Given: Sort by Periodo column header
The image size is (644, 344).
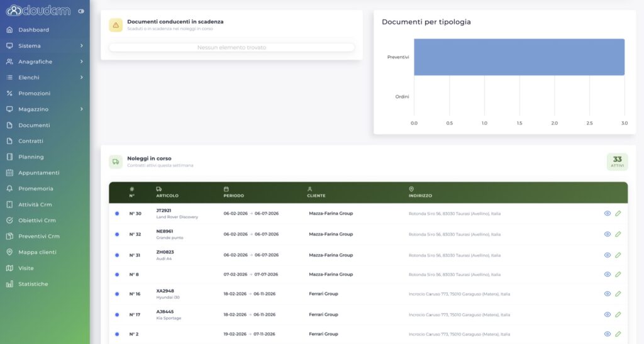Looking at the screenshot, I should (234, 192).
